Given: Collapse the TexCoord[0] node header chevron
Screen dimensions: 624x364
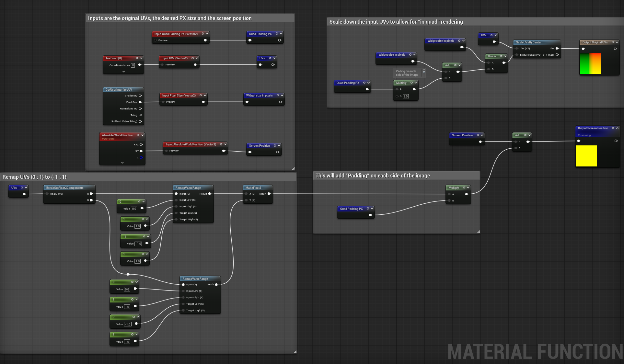Looking at the screenshot, I should coord(141,58).
